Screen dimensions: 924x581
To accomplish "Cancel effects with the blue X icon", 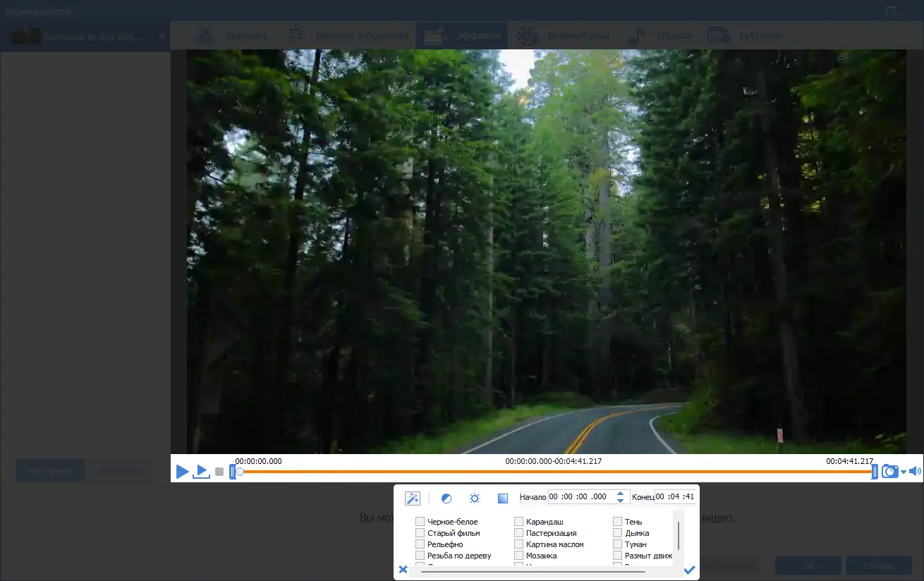I will click(x=403, y=570).
